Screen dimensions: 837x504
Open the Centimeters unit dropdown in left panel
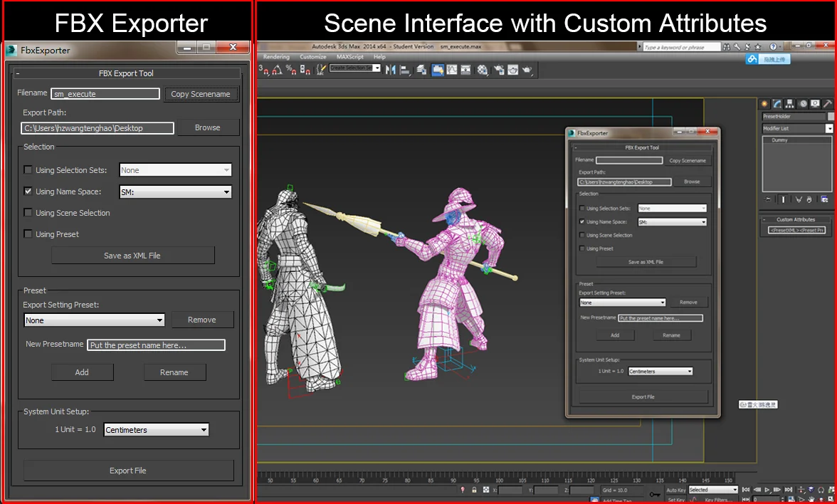pyautogui.click(x=156, y=429)
